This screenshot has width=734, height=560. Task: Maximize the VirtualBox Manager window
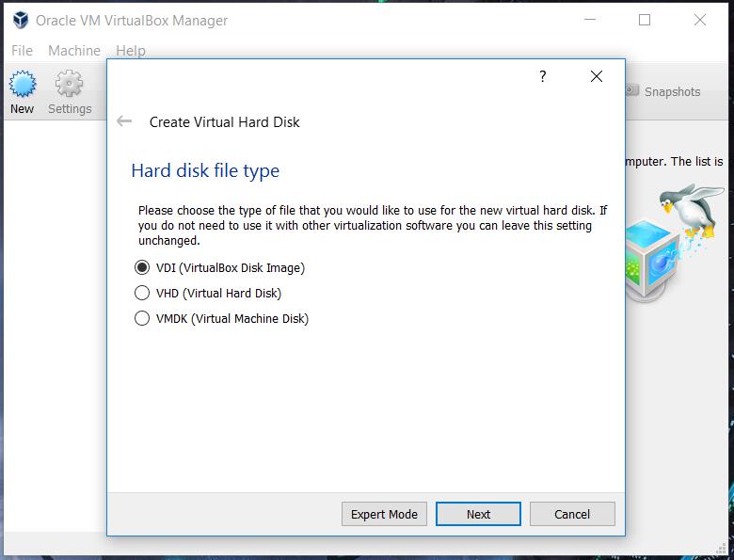(645, 20)
